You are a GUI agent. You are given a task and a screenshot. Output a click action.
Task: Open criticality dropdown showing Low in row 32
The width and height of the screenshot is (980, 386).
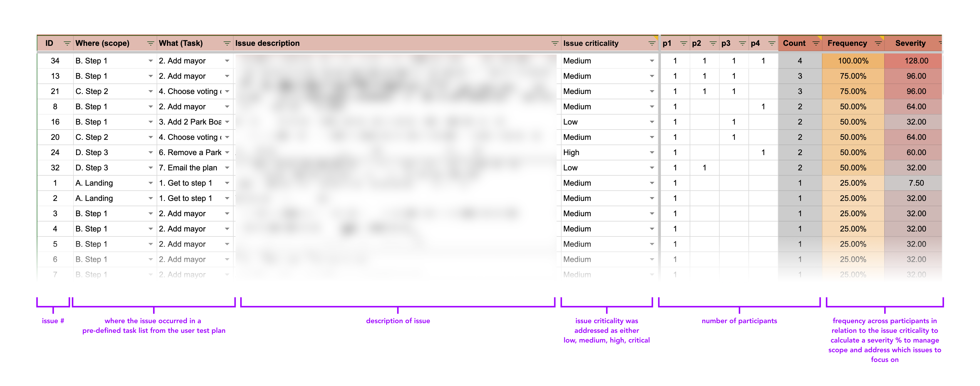pos(652,168)
